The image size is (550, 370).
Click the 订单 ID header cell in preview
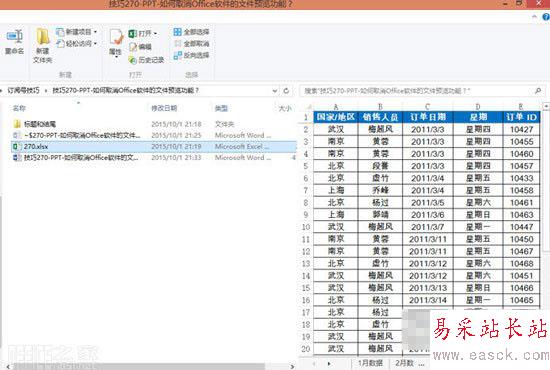(x=521, y=117)
